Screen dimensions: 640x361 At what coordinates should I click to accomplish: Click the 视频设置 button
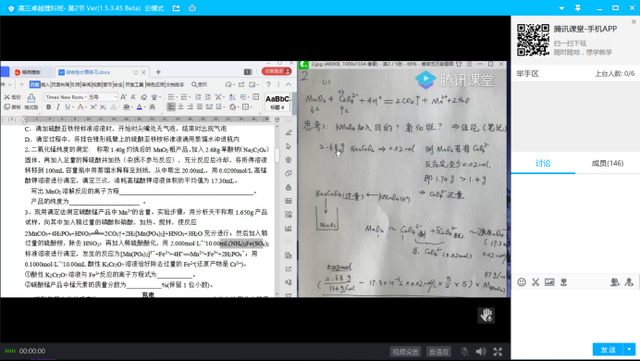[405, 351]
